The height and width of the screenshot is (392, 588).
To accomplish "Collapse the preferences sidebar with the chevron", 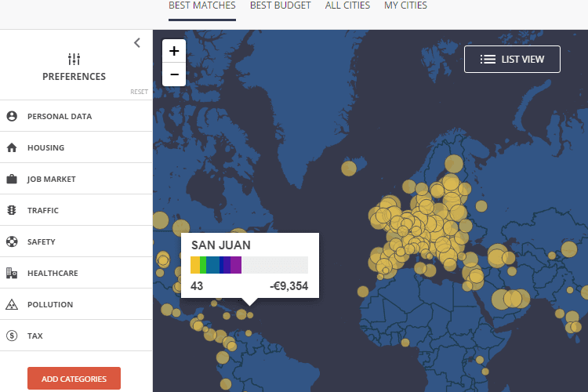I will 137,43.
